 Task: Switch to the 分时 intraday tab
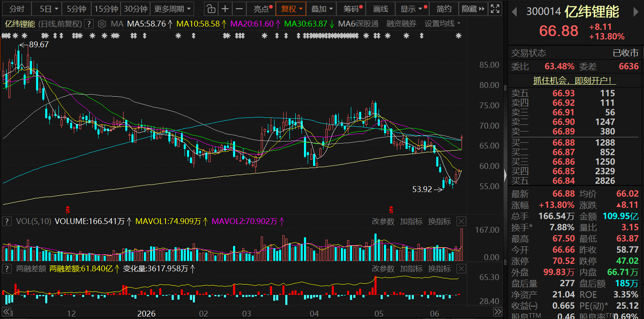[17, 9]
